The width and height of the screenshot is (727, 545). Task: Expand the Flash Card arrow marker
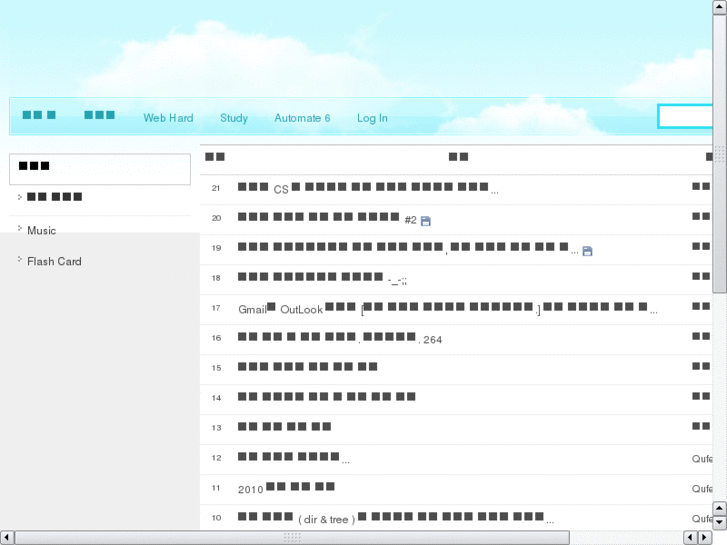19,259
